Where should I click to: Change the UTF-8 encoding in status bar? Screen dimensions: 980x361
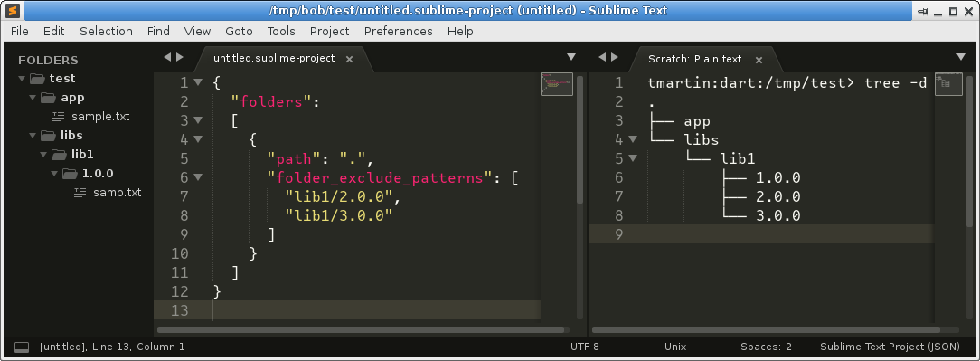[x=584, y=347]
